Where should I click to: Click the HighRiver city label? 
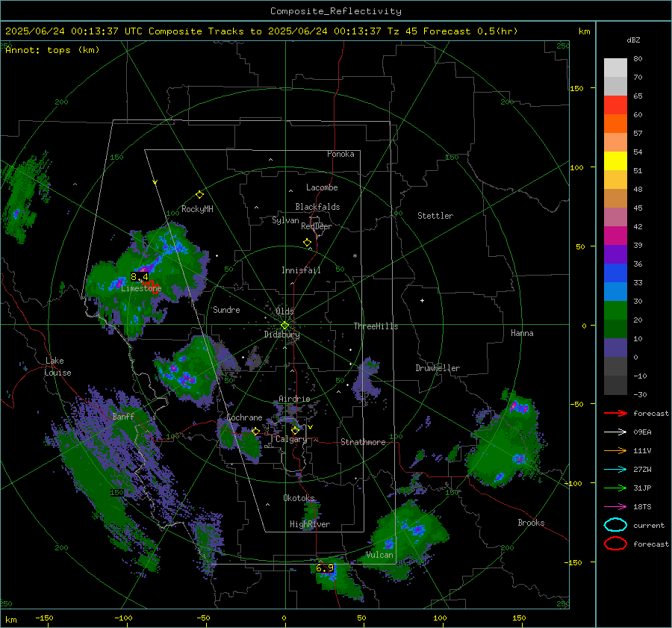(310, 524)
